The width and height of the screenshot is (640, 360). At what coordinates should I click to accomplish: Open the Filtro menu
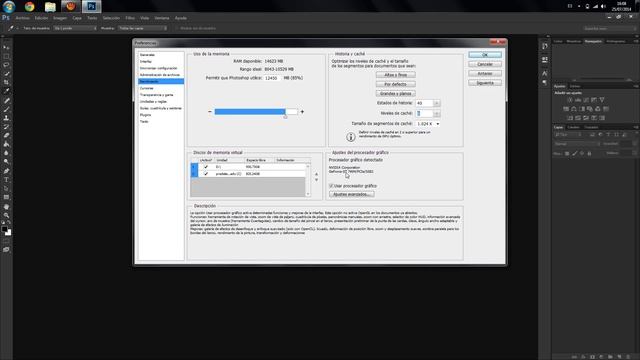[130, 18]
